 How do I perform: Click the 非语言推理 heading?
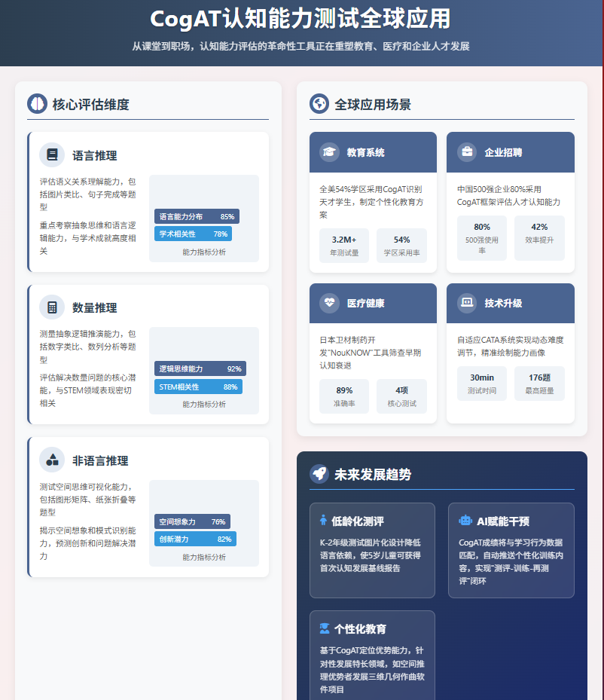(100, 460)
